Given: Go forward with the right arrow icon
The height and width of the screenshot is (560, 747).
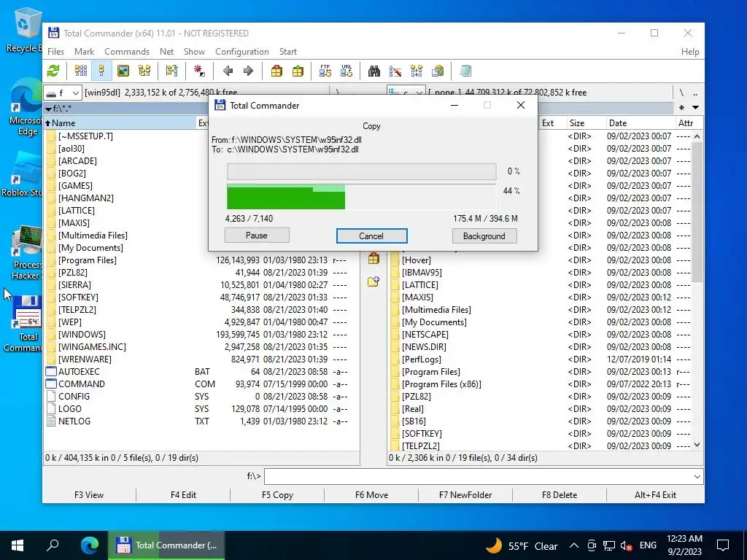Looking at the screenshot, I should 248,71.
